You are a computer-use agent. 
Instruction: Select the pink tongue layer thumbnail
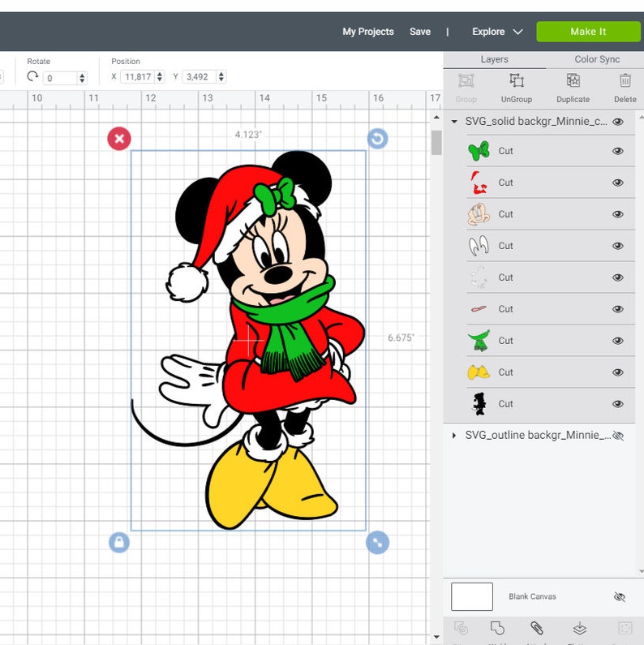click(479, 309)
